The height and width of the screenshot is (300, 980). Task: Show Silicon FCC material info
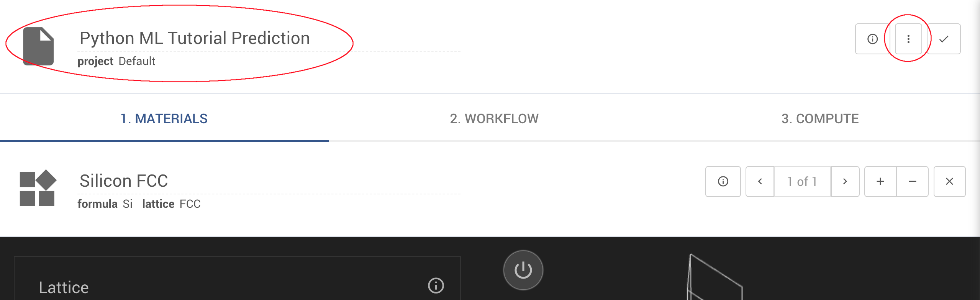[723, 181]
